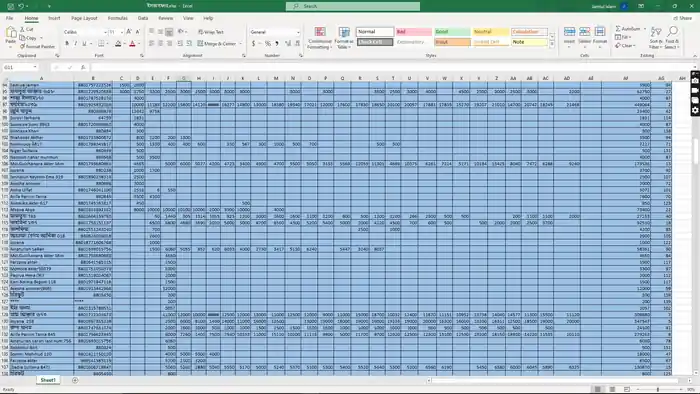Image resolution: width=700 pixels, height=394 pixels.
Task: Toggle Underline formatting
Action: click(84, 44)
